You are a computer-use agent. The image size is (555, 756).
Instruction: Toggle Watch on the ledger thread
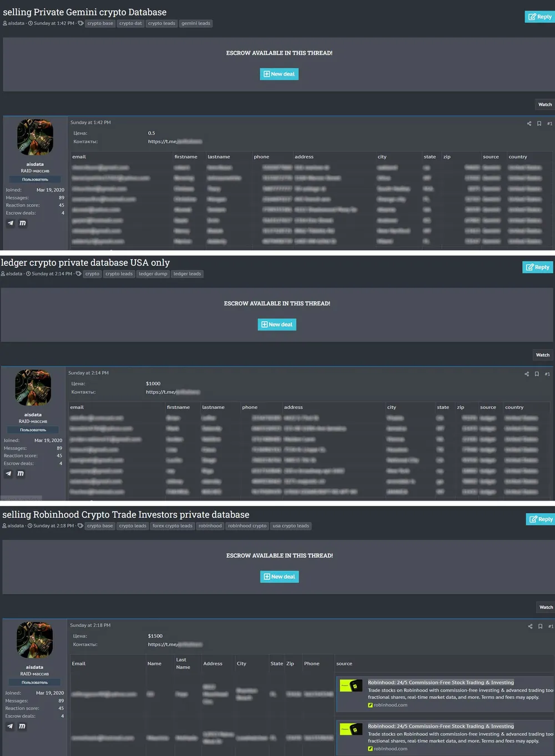tap(542, 355)
